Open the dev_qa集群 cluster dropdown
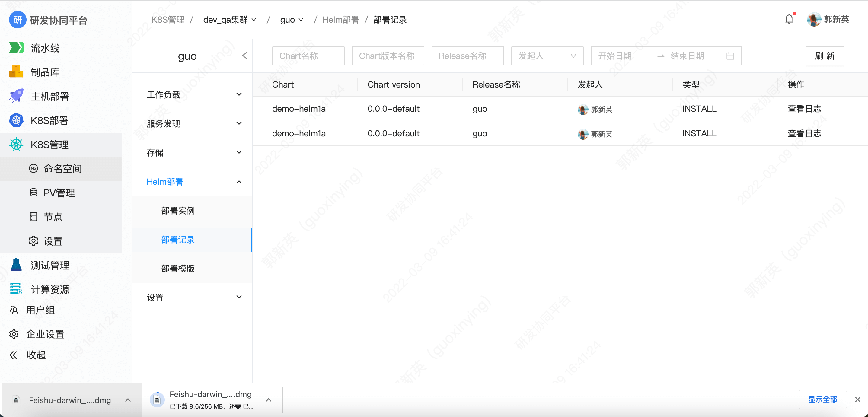Viewport: 868px width, 417px height. [x=230, y=20]
